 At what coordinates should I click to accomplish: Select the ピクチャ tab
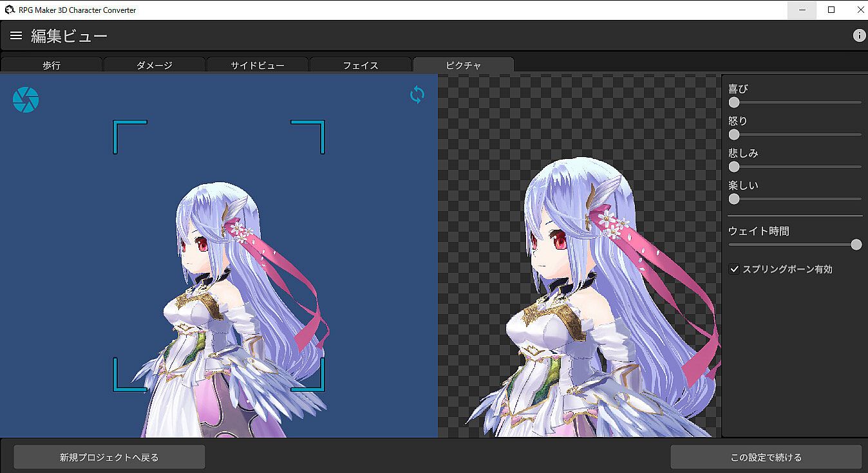464,65
